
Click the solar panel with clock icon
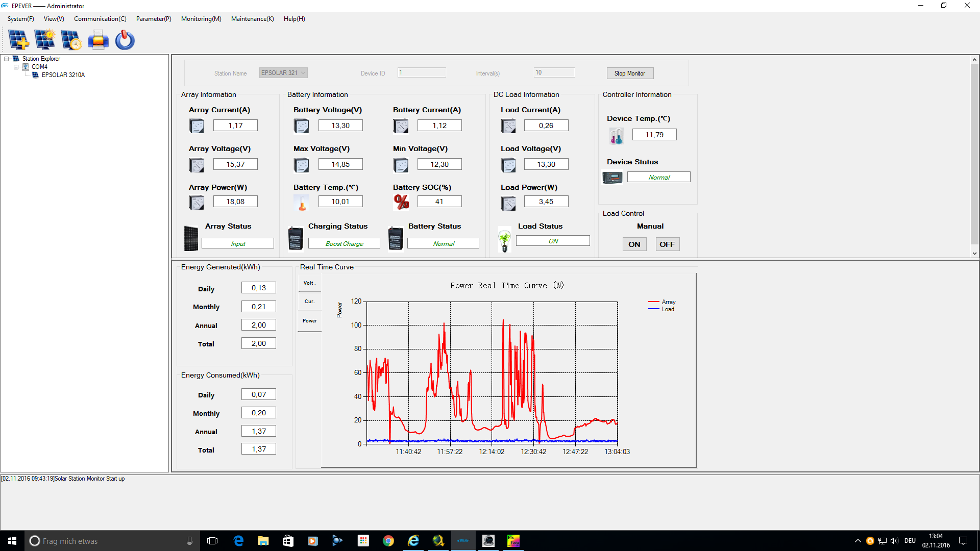point(71,40)
